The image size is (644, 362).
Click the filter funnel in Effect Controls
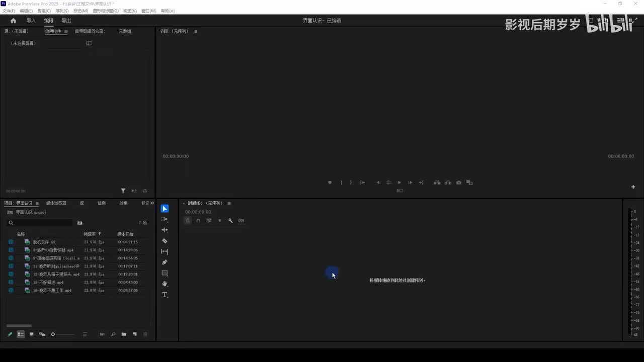(123, 191)
